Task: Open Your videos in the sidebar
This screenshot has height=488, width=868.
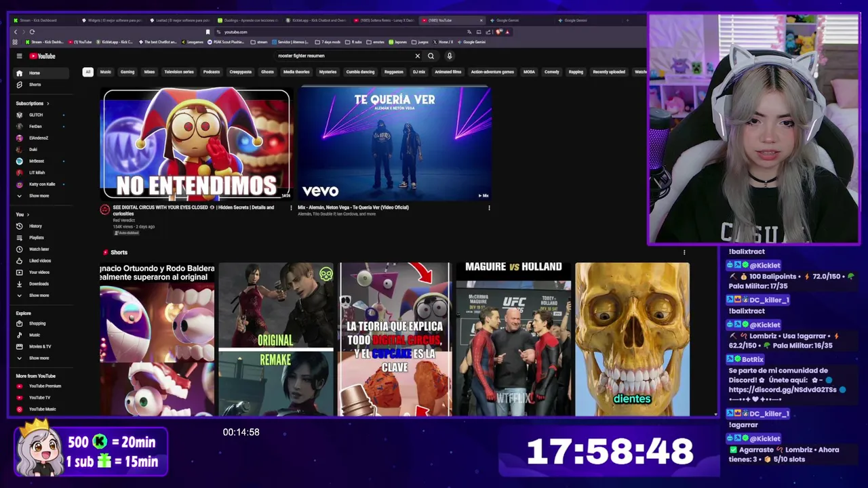Action: [x=42, y=272]
